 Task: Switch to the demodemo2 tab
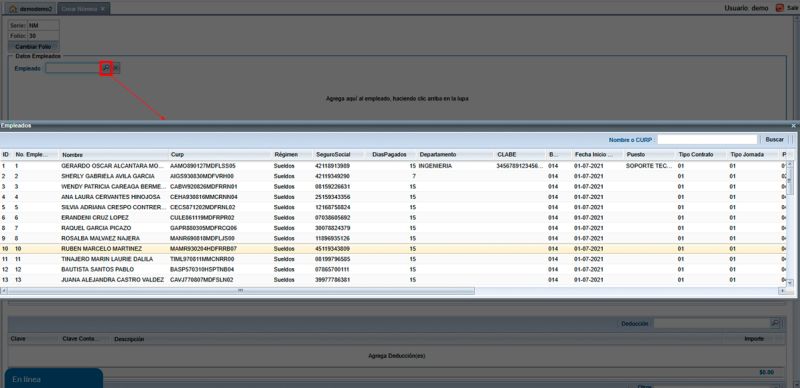pos(31,9)
